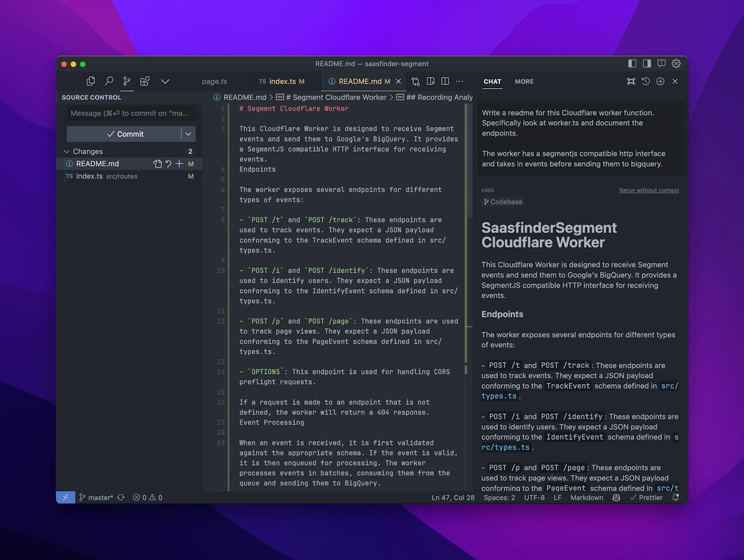Toggle split editor right
Viewport: 744px width, 560px height.
(x=445, y=81)
